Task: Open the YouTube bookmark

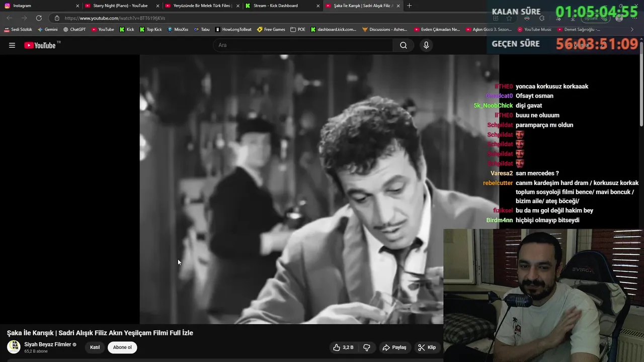Action: (x=103, y=30)
